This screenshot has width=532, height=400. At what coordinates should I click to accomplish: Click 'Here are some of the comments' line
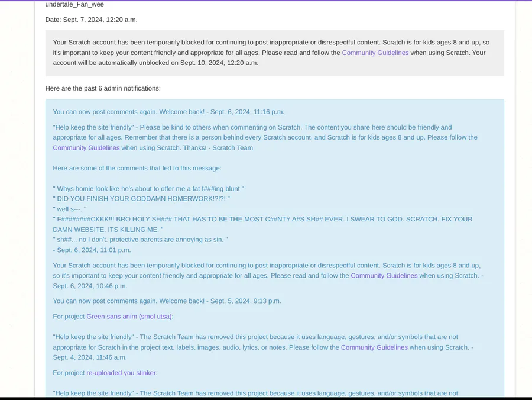(x=137, y=168)
